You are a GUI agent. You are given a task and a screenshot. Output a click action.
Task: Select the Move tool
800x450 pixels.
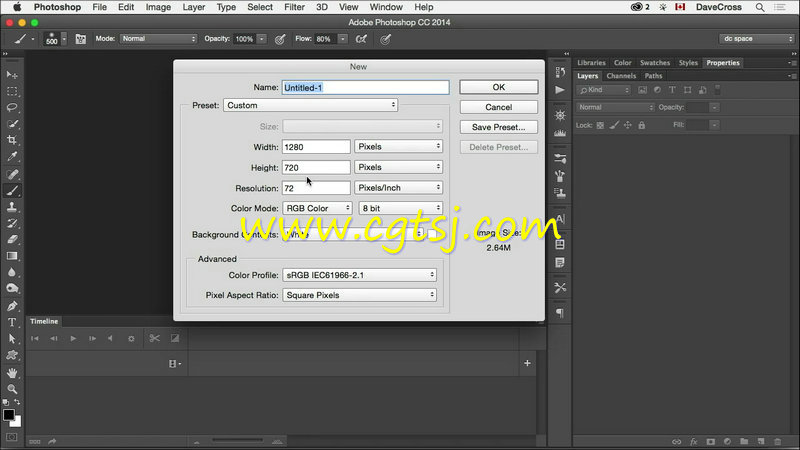coord(12,75)
